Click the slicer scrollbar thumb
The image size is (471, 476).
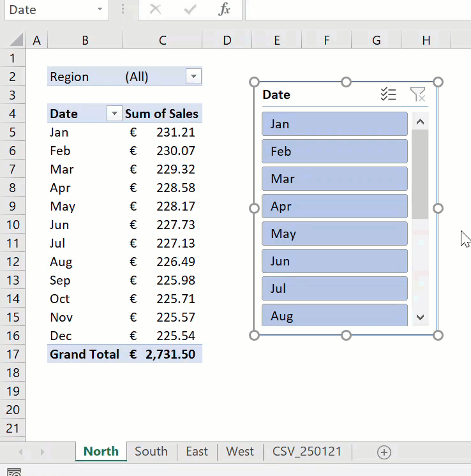click(x=421, y=174)
